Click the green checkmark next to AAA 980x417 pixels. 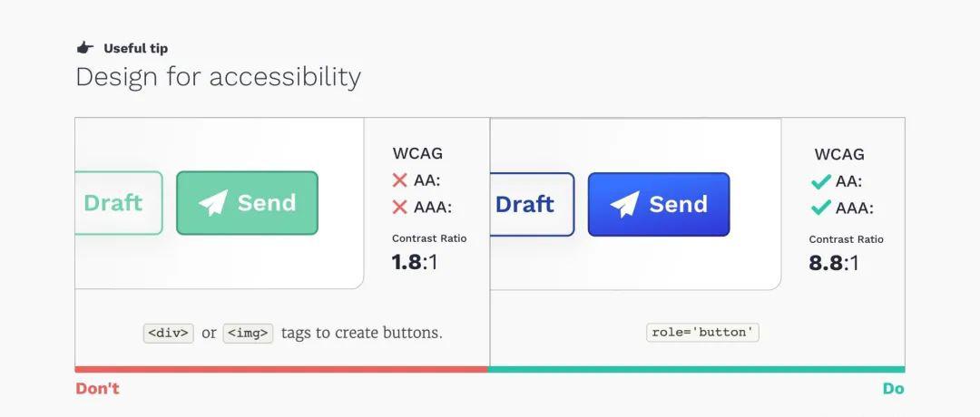[x=820, y=208]
